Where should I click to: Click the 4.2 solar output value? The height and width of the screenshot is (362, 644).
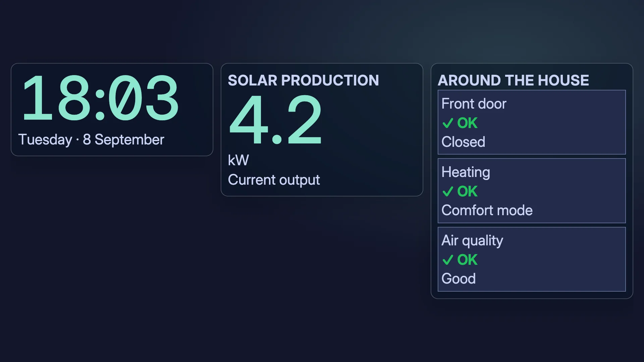coord(275,120)
